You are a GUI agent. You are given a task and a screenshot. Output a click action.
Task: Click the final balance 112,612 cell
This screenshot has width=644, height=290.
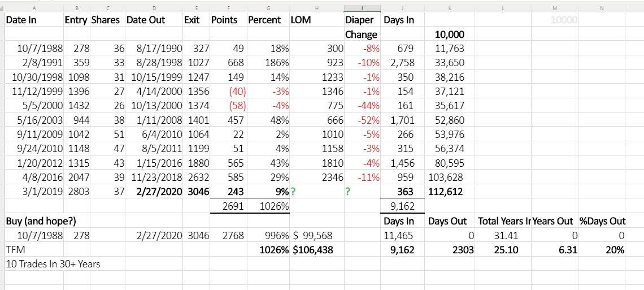(446, 192)
